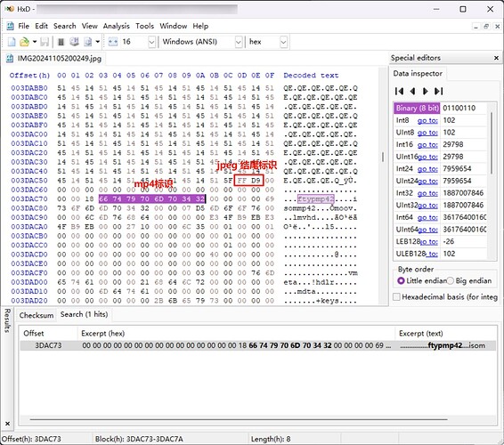Go to previous byte in Data inspector

[x=412, y=92]
